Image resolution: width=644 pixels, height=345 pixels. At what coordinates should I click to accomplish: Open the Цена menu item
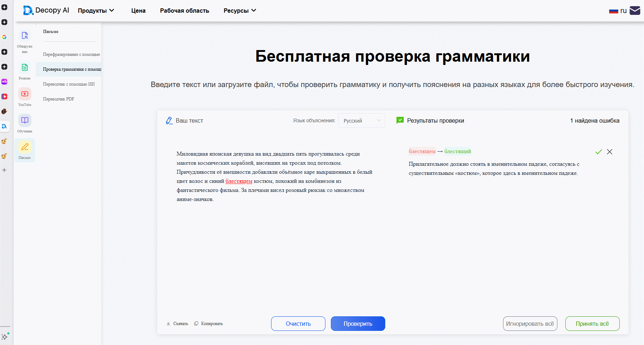138,11
